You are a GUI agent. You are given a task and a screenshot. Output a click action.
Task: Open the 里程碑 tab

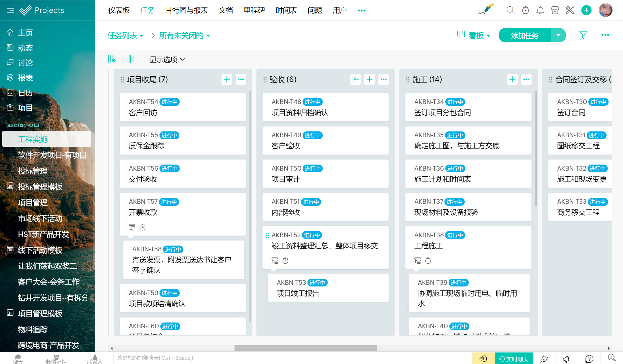click(x=254, y=10)
